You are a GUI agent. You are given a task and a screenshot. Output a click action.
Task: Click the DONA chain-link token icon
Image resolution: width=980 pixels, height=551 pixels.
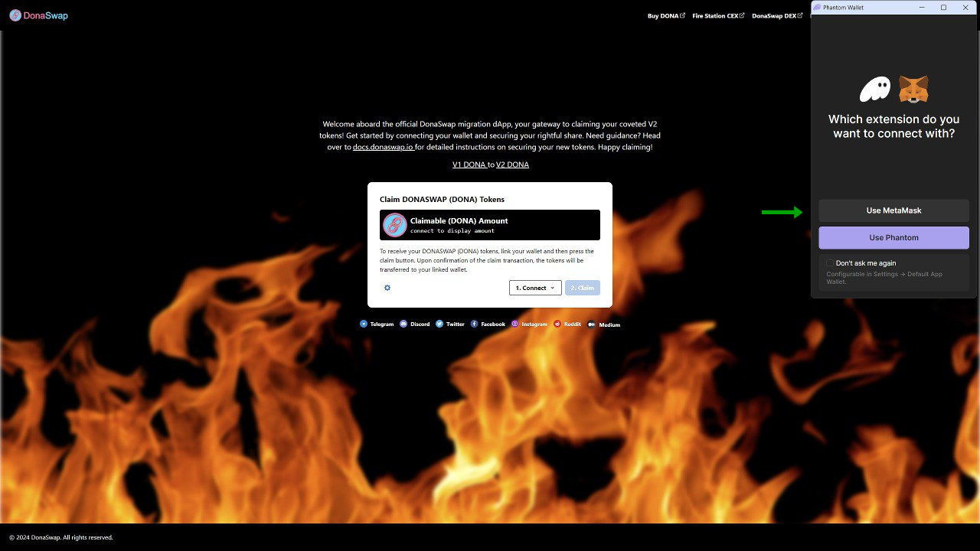395,225
